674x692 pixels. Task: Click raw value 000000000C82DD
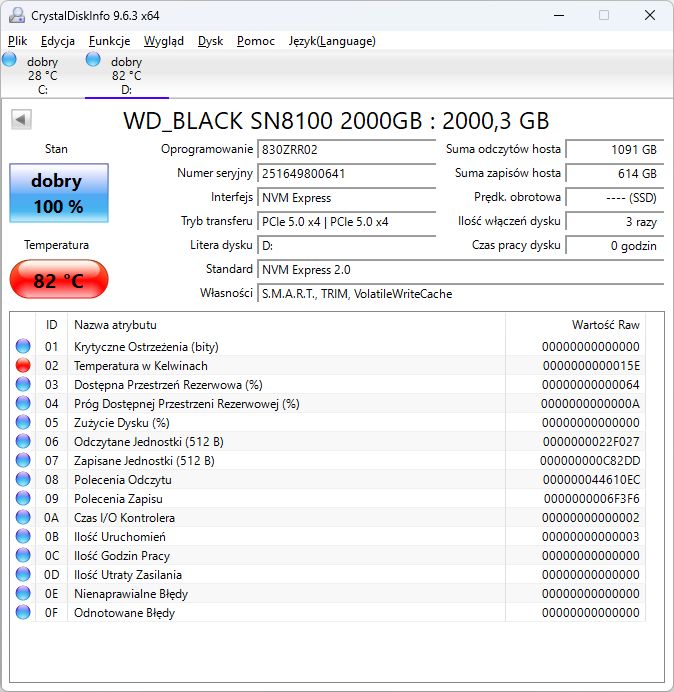(x=590, y=461)
